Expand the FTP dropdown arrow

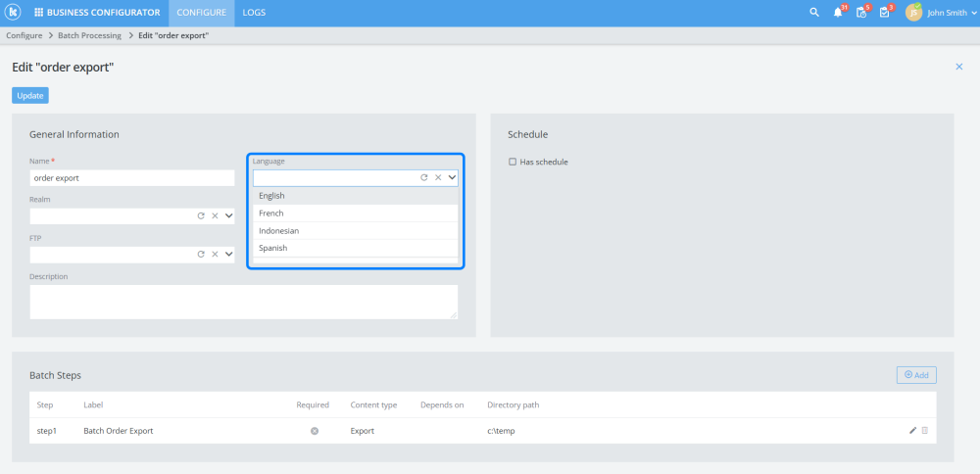click(228, 255)
